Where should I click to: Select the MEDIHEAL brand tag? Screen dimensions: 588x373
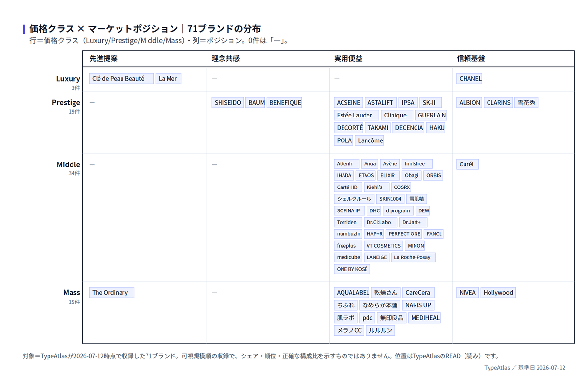(425, 318)
